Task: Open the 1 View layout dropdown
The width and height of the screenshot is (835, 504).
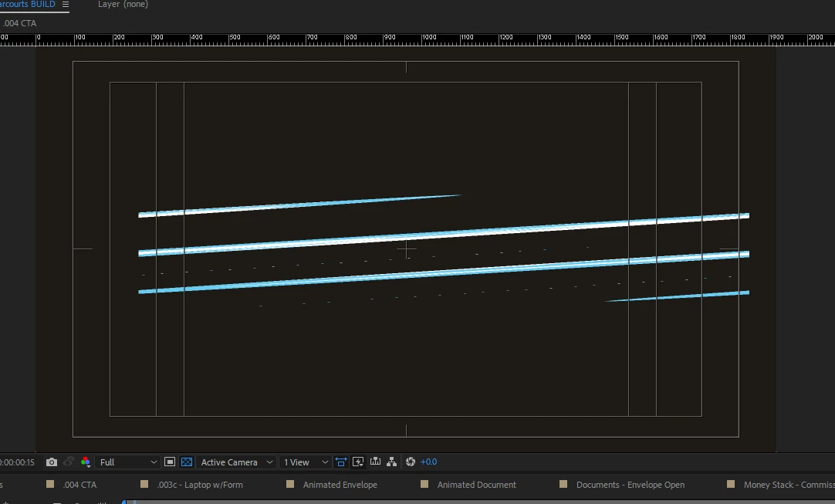Action: click(306, 462)
